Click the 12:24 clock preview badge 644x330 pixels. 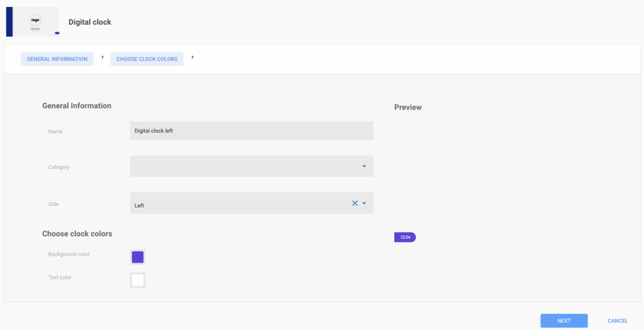(x=405, y=237)
